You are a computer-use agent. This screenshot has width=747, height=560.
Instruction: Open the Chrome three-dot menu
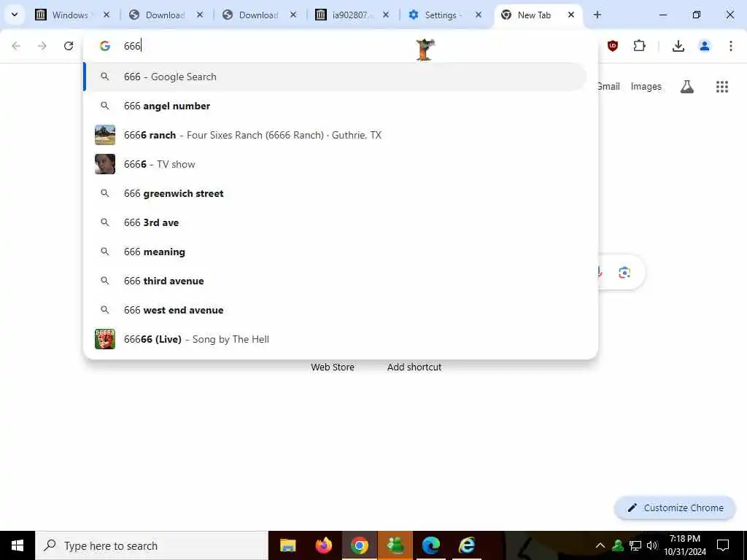pos(731,46)
